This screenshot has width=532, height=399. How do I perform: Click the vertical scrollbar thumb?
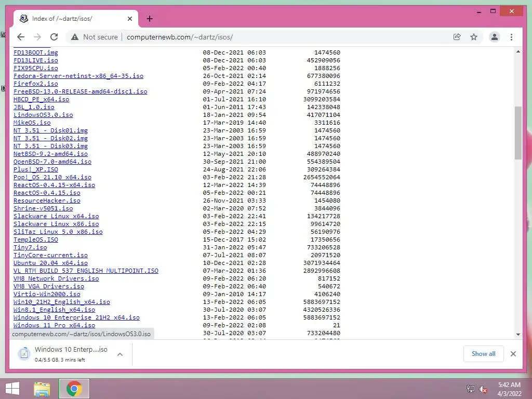click(518, 132)
